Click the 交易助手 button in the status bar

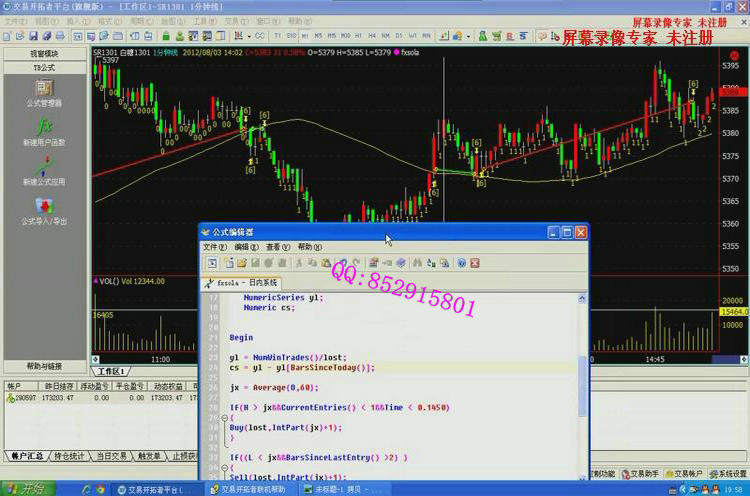click(x=641, y=474)
